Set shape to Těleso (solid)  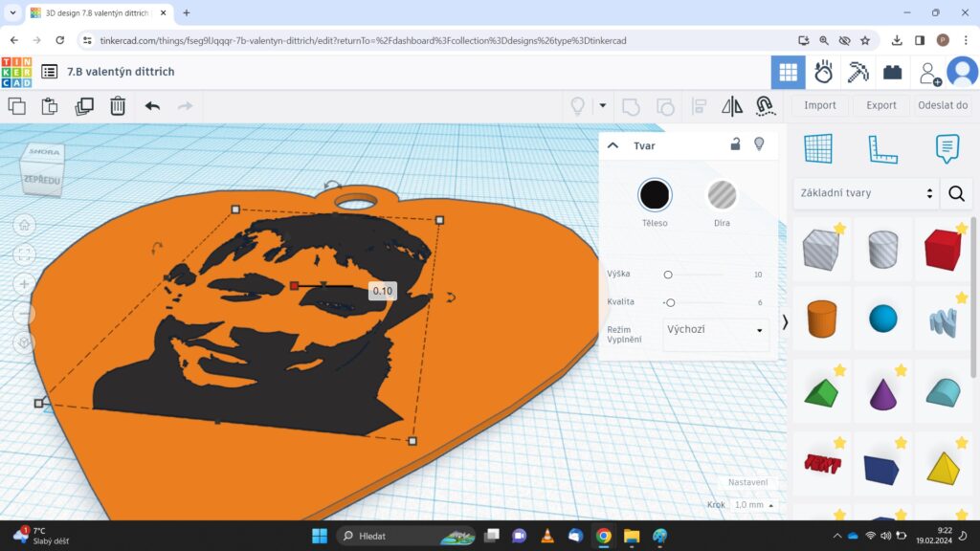click(x=655, y=195)
